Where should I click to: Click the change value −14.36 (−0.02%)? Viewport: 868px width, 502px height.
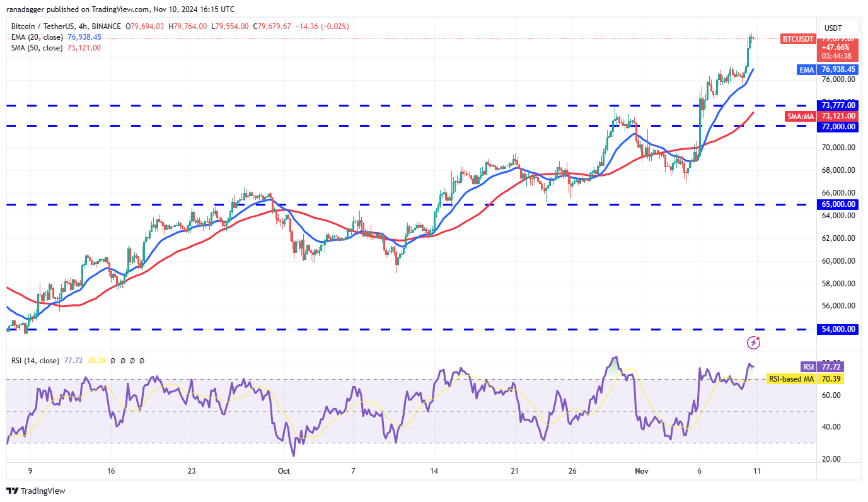coord(322,26)
